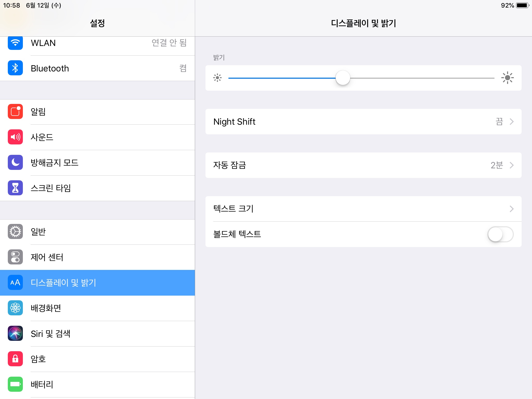Tap the 스크린 타임 hourglass icon

(x=15, y=188)
